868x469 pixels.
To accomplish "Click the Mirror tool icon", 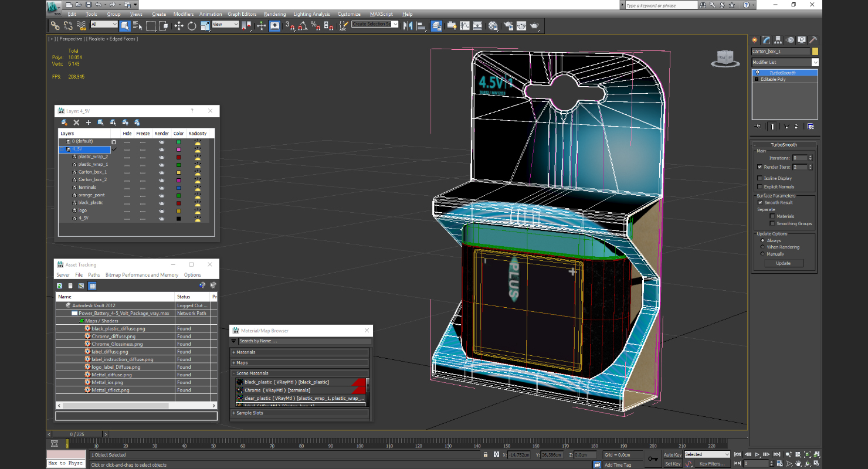I will click(x=408, y=26).
